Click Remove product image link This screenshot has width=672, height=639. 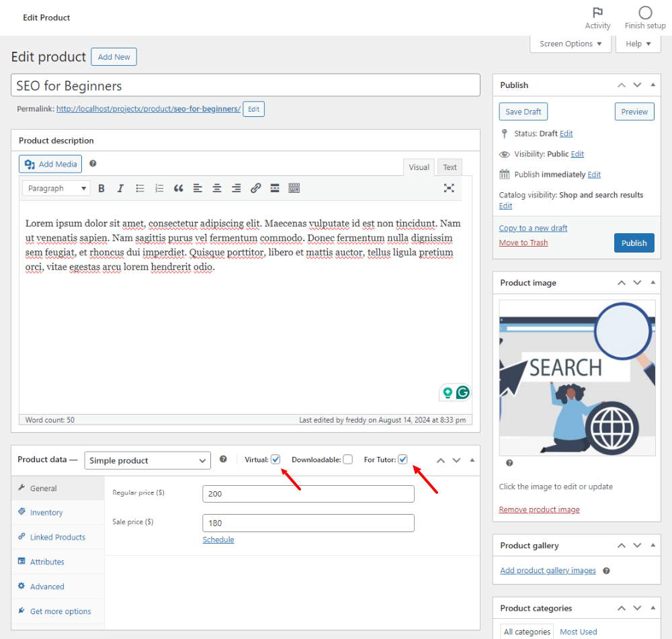point(539,509)
